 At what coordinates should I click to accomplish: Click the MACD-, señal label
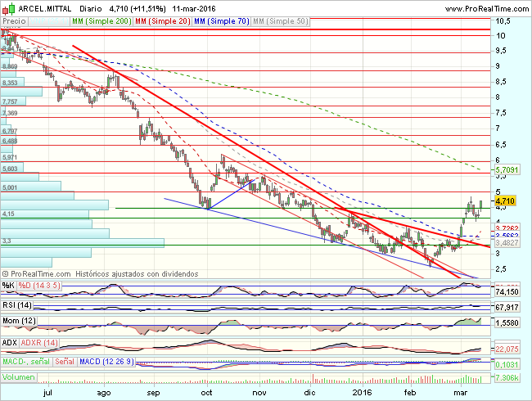click(26, 362)
